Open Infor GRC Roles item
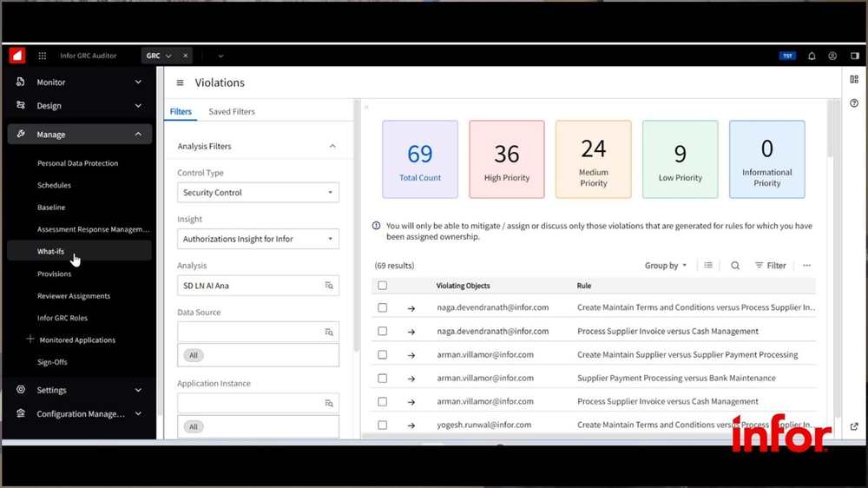 pos(62,318)
